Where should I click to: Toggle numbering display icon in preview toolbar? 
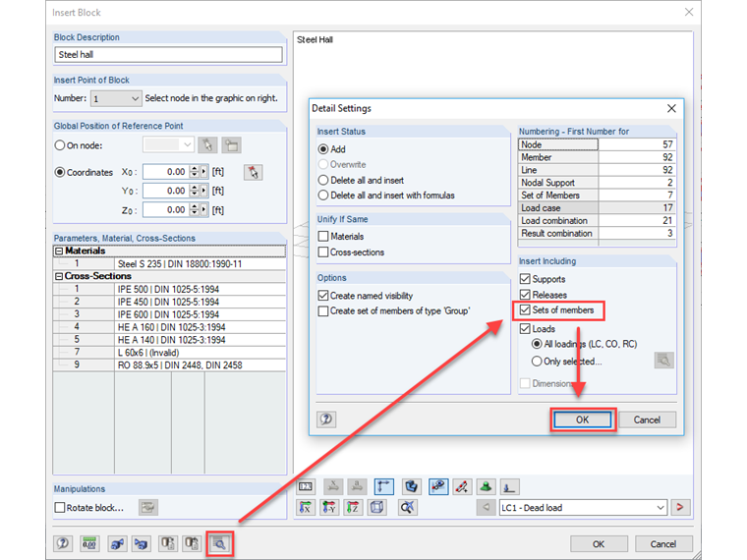(306, 486)
